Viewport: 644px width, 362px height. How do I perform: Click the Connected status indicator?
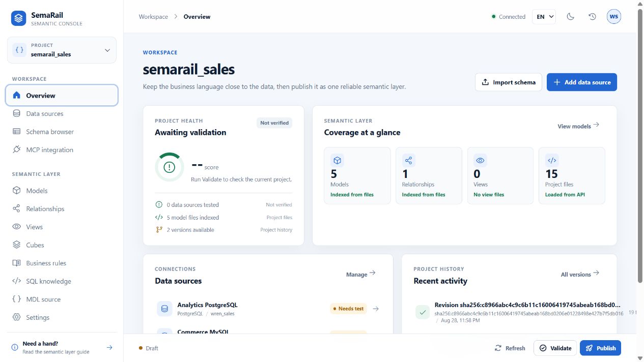[509, 17]
